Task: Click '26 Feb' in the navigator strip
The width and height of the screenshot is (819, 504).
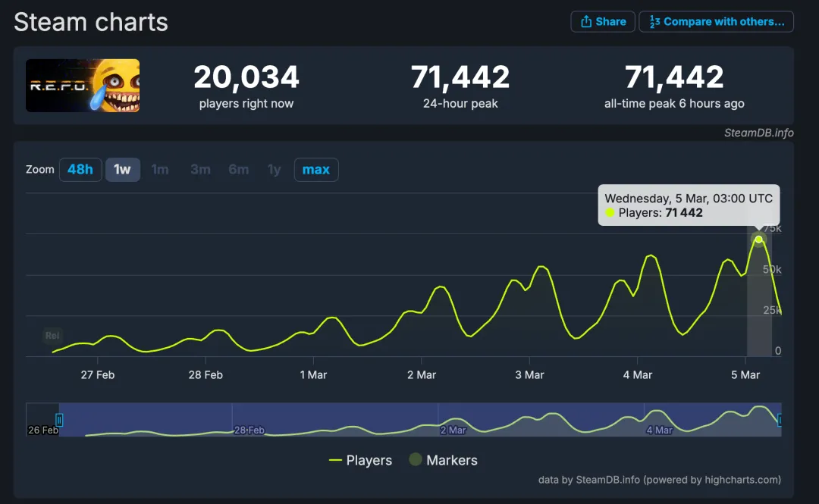Action: 42,430
